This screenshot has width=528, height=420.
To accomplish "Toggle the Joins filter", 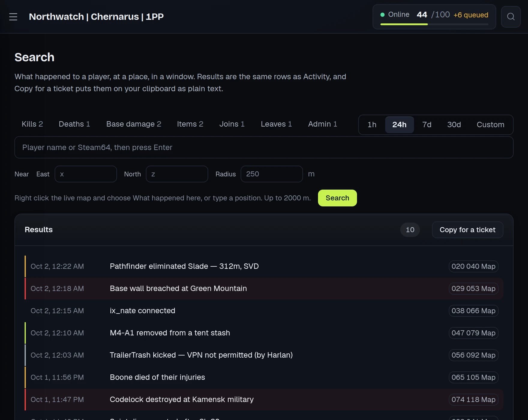I will coord(232,124).
